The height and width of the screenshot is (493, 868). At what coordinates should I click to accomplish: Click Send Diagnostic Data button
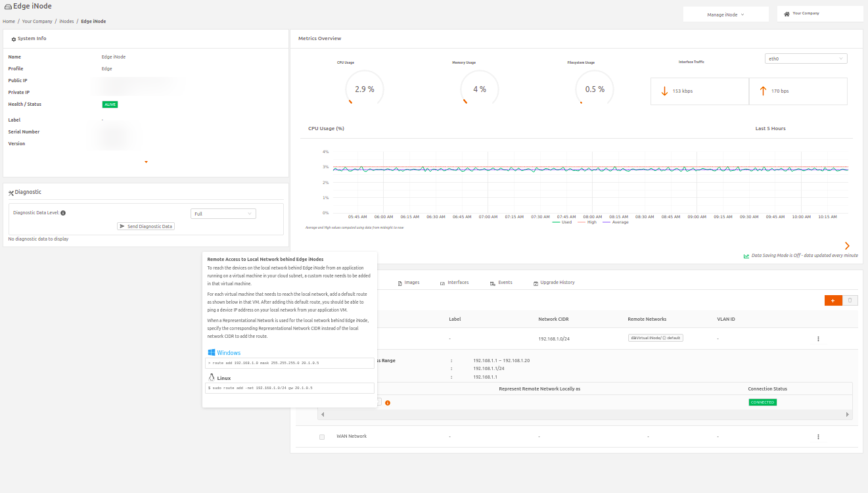(x=146, y=226)
